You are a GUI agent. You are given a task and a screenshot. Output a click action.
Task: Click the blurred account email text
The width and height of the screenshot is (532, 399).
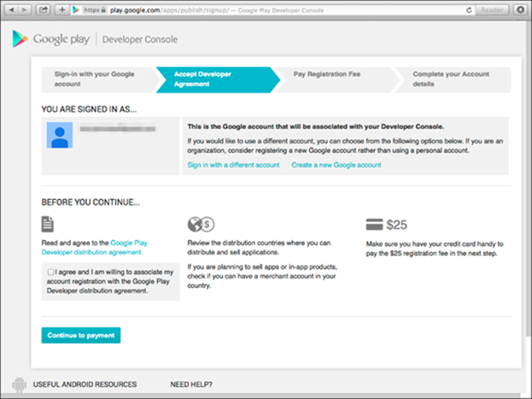click(x=117, y=128)
